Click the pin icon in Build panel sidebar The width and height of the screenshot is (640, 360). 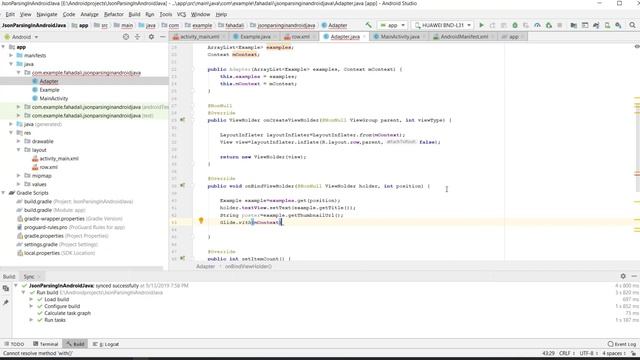click(6, 302)
